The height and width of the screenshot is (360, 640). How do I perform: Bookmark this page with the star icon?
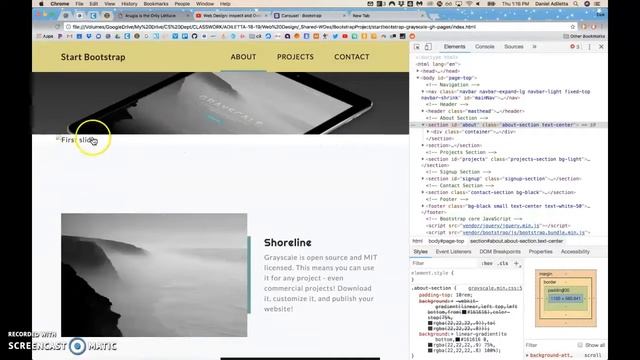573,27
